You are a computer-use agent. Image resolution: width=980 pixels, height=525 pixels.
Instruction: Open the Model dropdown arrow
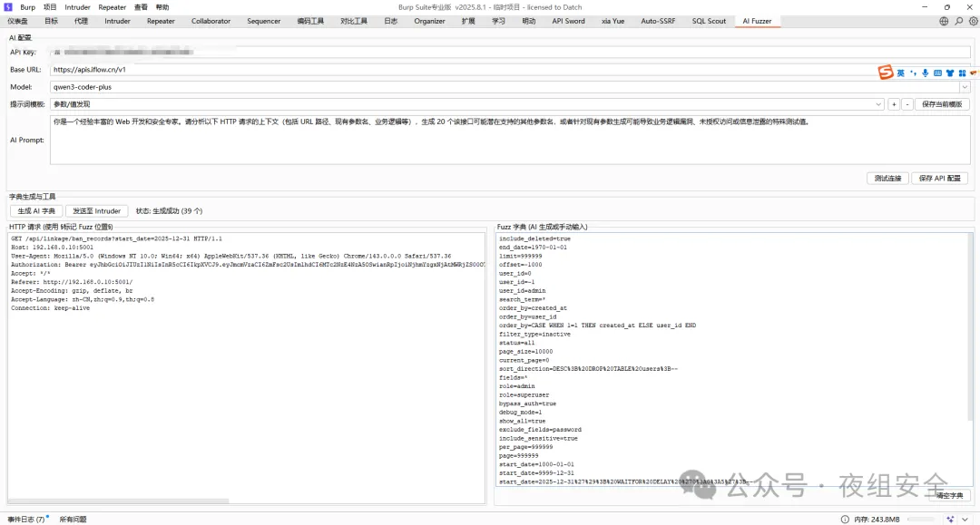(965, 87)
